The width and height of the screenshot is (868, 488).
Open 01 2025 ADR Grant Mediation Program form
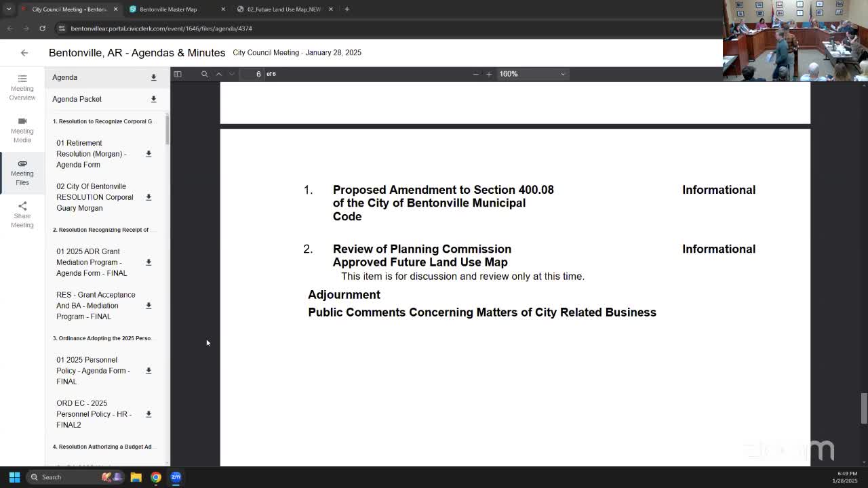point(92,262)
